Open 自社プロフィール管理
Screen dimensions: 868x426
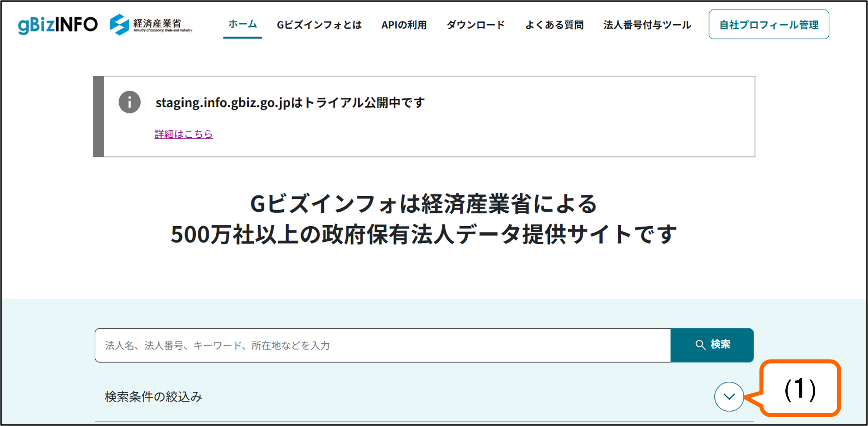point(768,25)
